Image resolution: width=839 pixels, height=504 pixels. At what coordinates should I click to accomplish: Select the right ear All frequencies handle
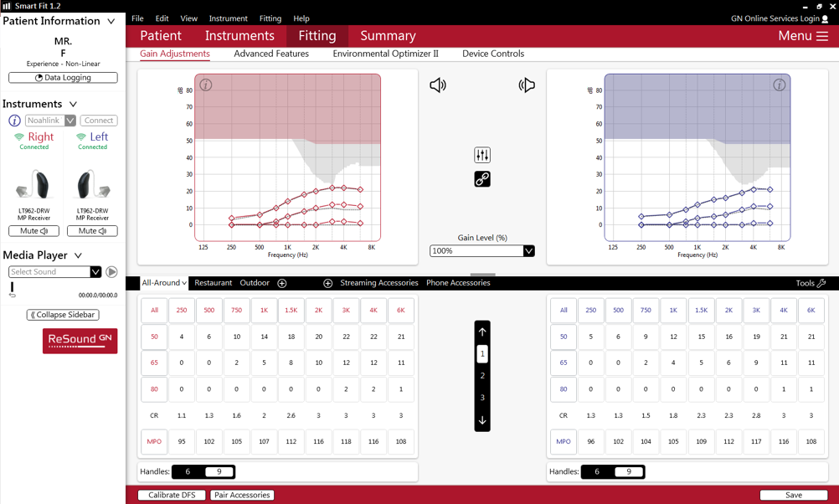154,311
